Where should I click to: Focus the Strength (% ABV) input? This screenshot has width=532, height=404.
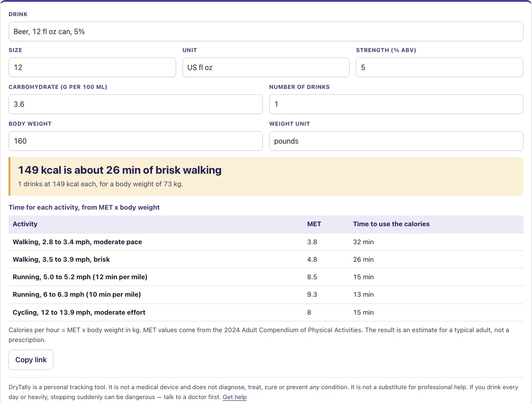(439, 67)
